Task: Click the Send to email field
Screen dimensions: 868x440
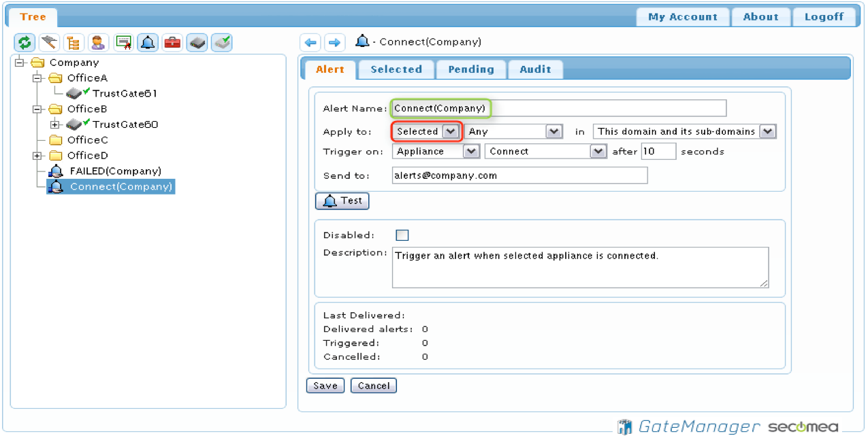Action: (x=520, y=175)
